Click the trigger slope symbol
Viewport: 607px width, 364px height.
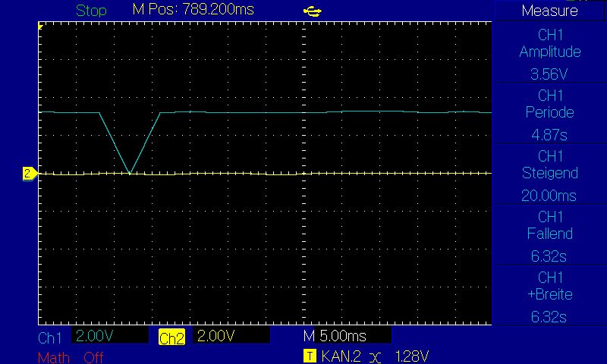[x=375, y=356]
